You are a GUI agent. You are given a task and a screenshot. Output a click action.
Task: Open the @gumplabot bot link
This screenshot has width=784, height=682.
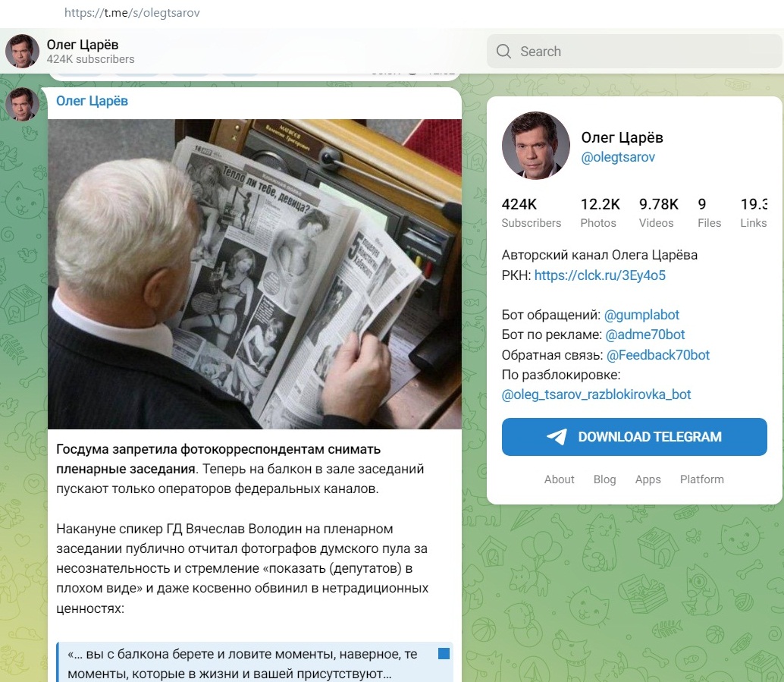641,315
